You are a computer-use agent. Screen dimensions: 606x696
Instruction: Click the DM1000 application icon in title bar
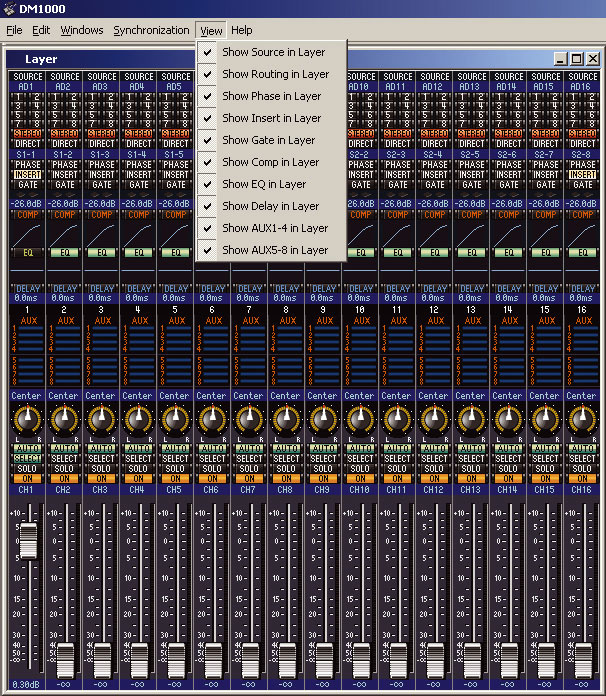[9, 8]
